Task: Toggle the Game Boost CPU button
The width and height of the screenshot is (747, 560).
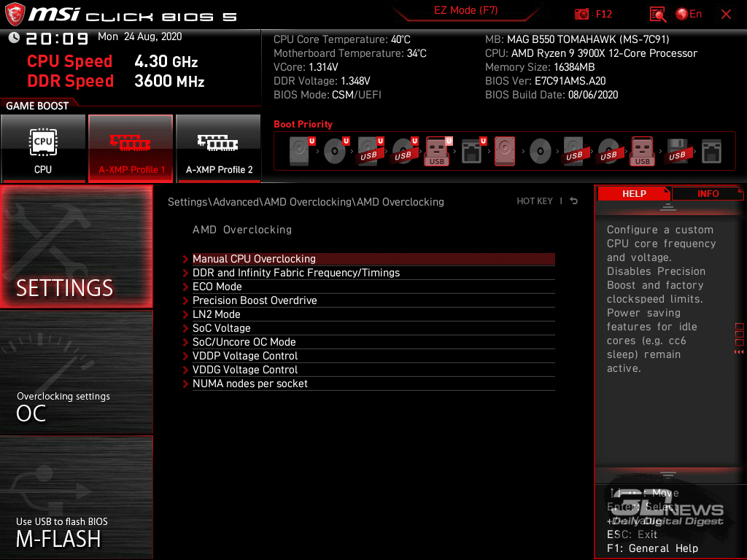Action: (x=43, y=148)
